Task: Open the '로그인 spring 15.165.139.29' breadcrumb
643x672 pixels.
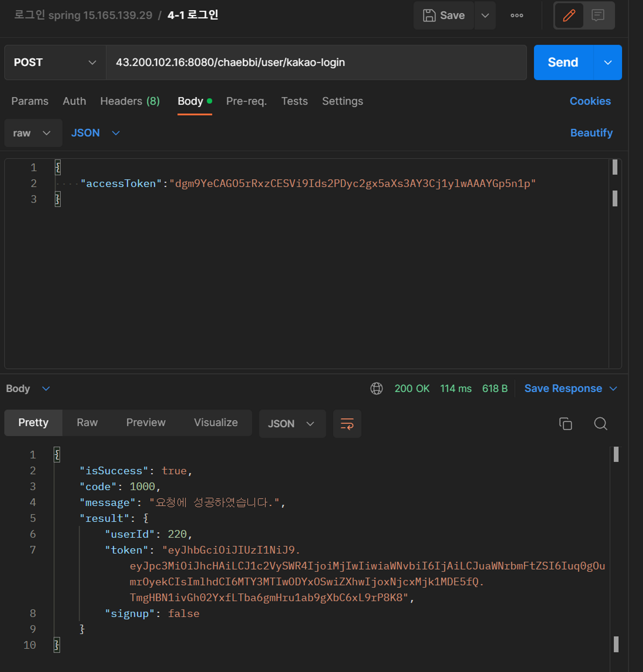Action: pos(83,16)
